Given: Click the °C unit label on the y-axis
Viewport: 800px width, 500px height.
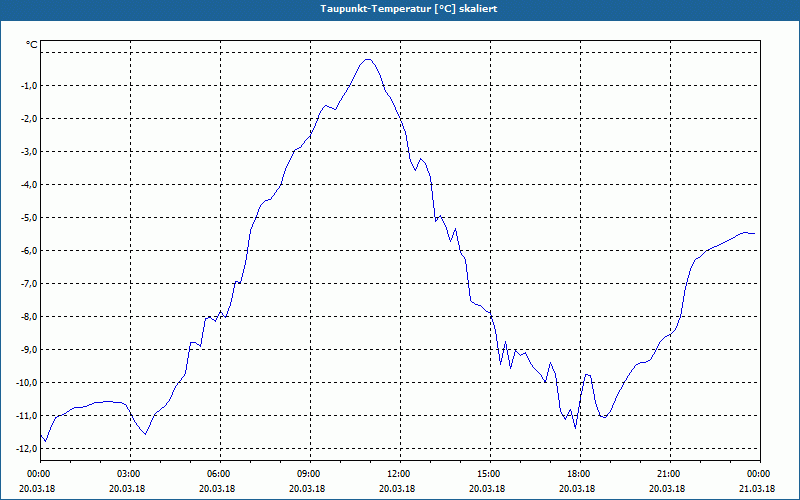Looking at the screenshot, I should 31,45.
